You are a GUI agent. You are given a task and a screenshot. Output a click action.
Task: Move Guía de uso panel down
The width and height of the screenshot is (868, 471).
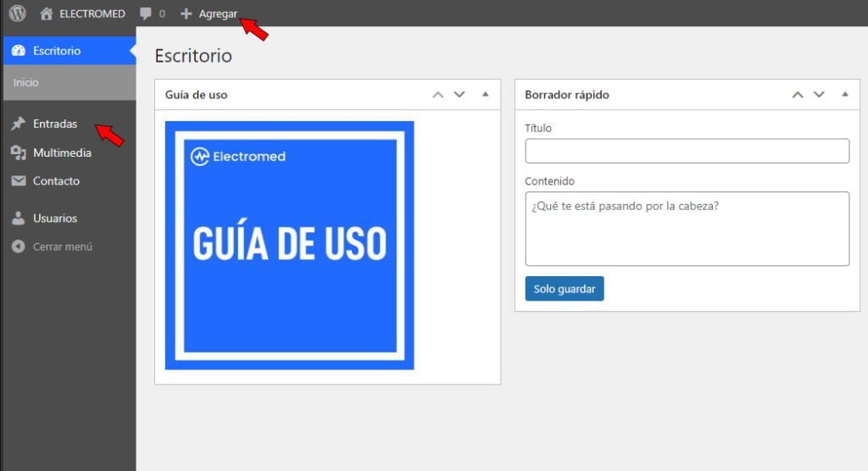coord(459,95)
